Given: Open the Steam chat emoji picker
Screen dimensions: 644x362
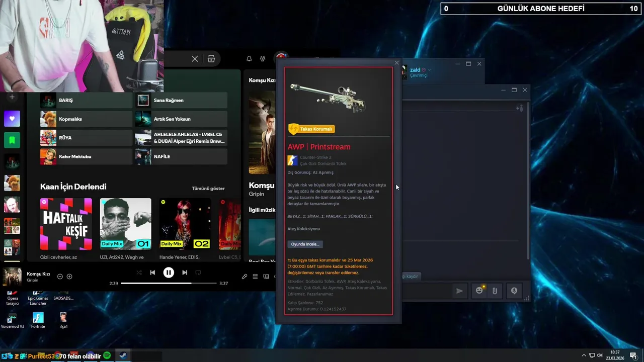Looking at the screenshot, I should 479,291.
